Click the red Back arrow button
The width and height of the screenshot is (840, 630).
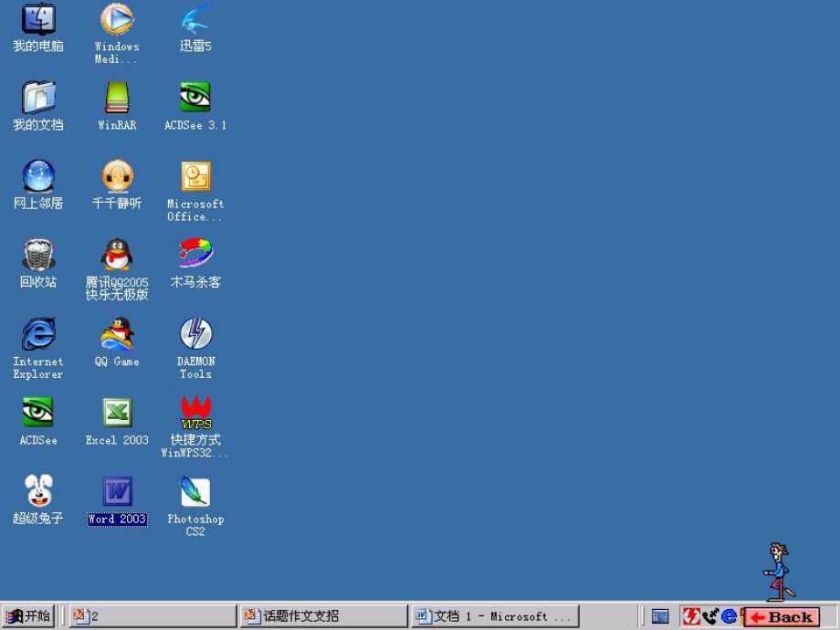(x=782, y=617)
